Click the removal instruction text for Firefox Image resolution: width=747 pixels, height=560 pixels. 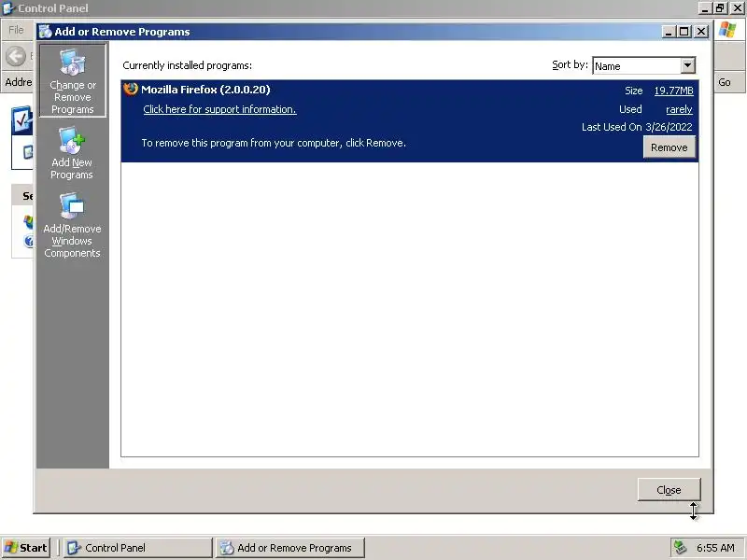(274, 143)
